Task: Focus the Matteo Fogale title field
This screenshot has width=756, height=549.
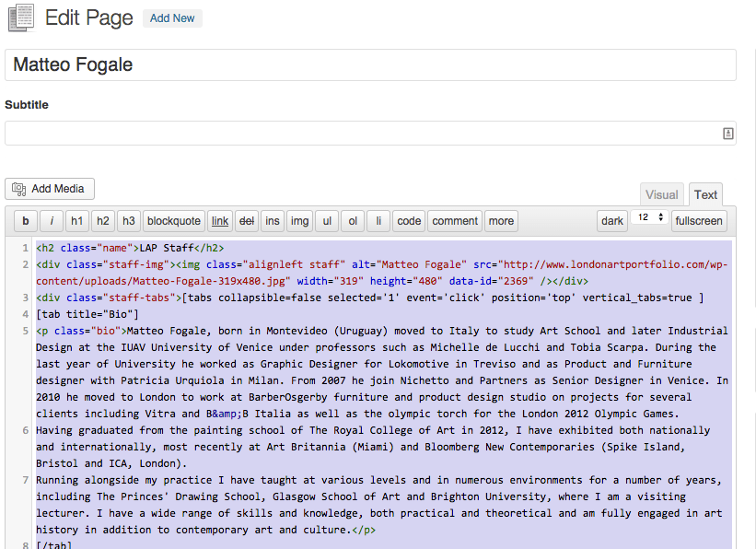Action: coord(370,64)
